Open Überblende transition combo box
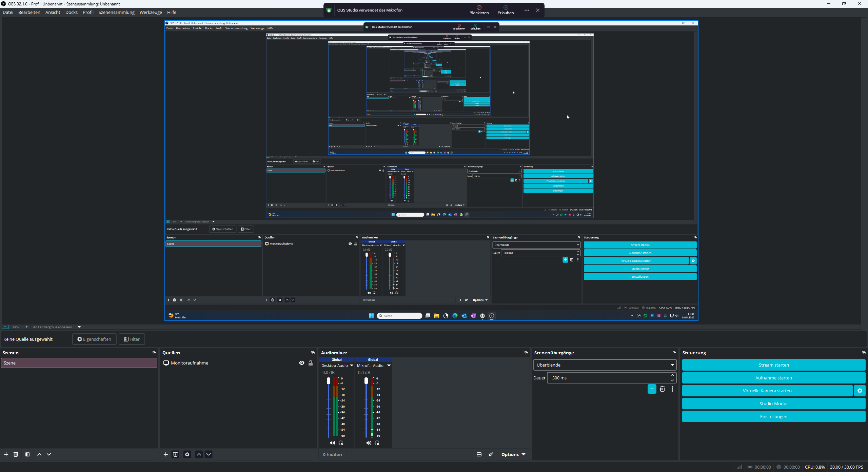 click(605, 365)
